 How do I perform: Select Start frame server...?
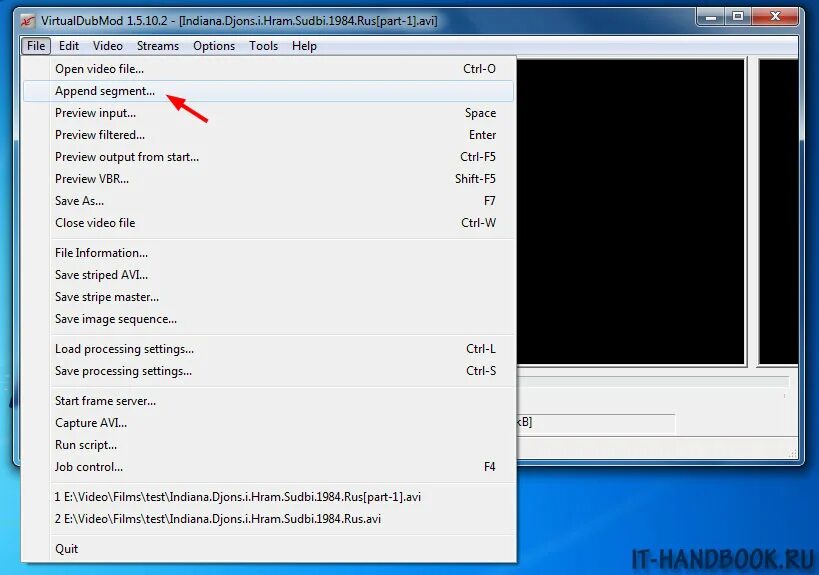(x=268, y=401)
